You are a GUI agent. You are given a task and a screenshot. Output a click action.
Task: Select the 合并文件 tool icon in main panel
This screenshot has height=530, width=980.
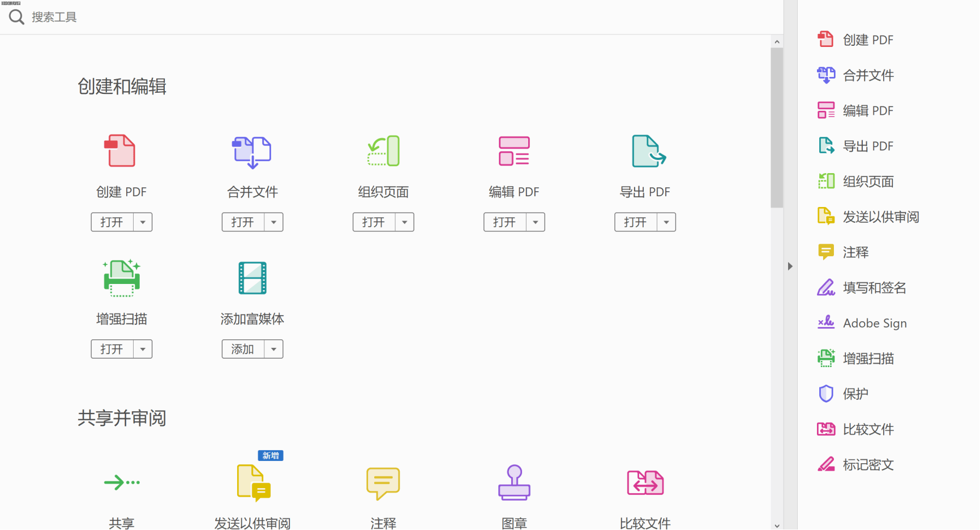[x=252, y=152]
